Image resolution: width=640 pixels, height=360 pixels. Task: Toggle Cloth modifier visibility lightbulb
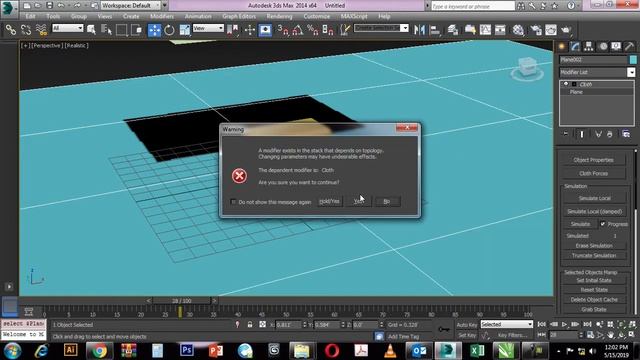point(566,84)
